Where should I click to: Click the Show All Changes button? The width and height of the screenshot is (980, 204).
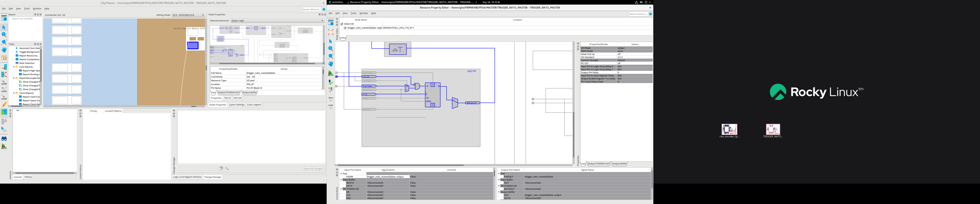point(313,169)
